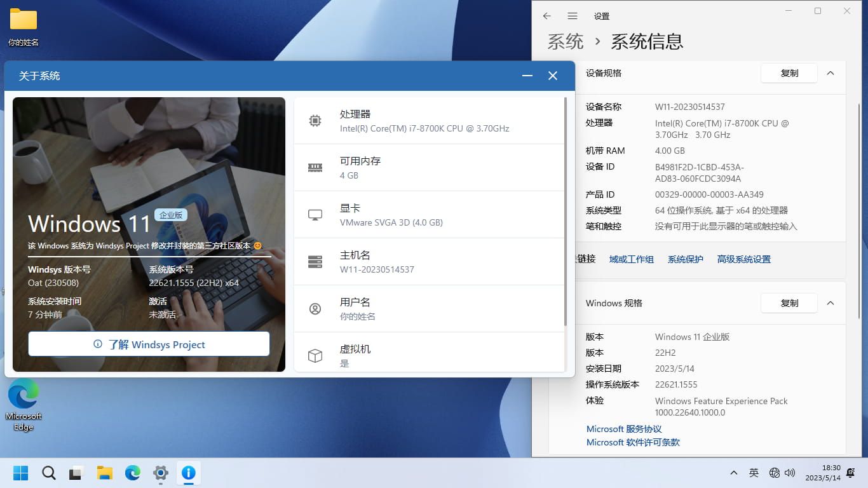Open the 高级系统设置 link
Screen dimensions: 868x488
click(743, 259)
